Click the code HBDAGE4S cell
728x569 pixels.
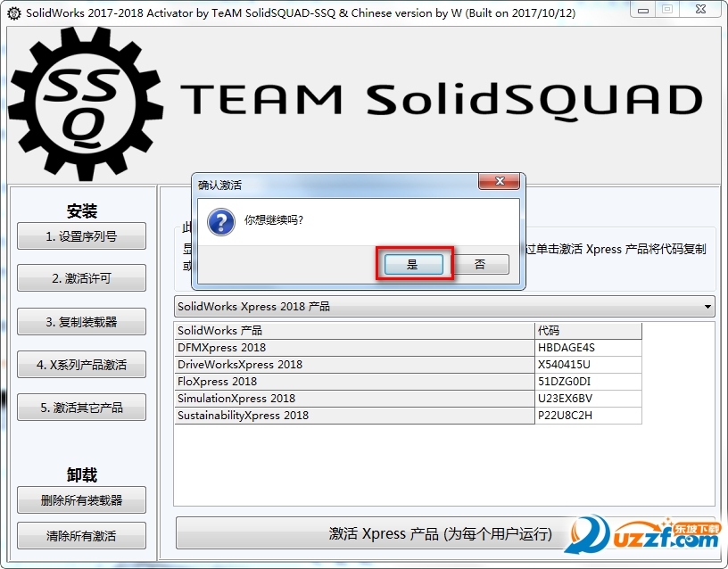(x=588, y=348)
